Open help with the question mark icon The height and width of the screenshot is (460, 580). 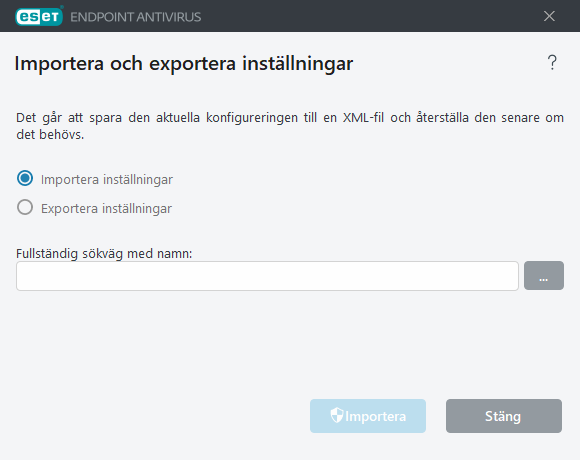[x=552, y=62]
